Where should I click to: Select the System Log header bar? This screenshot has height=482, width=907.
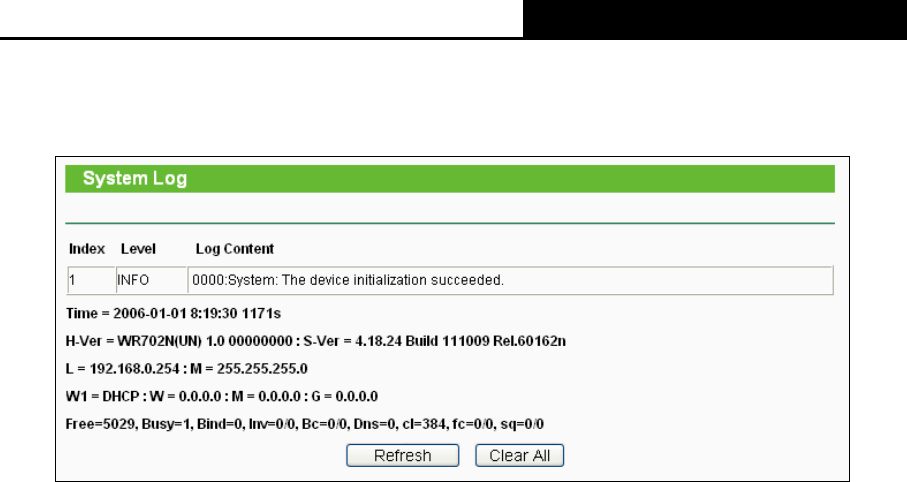450,179
